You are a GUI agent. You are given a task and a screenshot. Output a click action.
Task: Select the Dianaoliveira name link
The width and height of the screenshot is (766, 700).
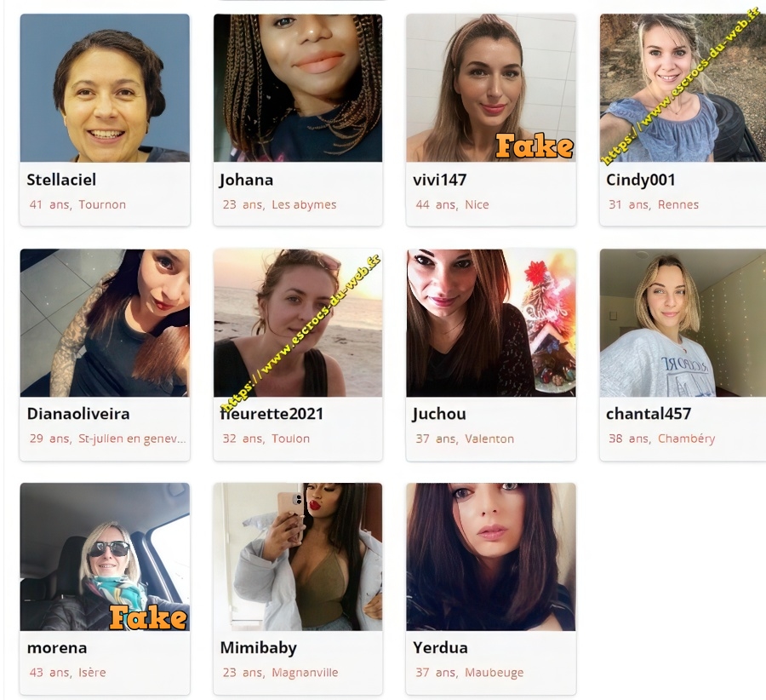pos(78,414)
